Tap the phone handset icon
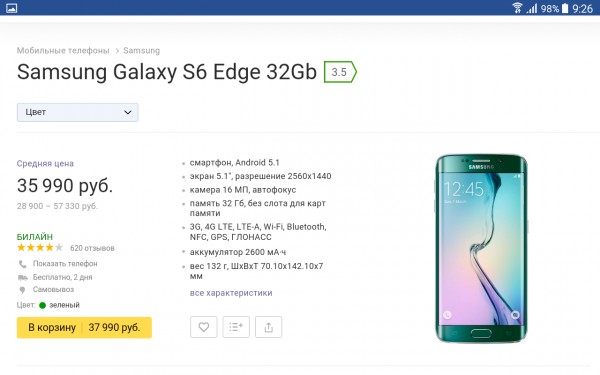Screen dimensions: 600x375 click(23, 264)
